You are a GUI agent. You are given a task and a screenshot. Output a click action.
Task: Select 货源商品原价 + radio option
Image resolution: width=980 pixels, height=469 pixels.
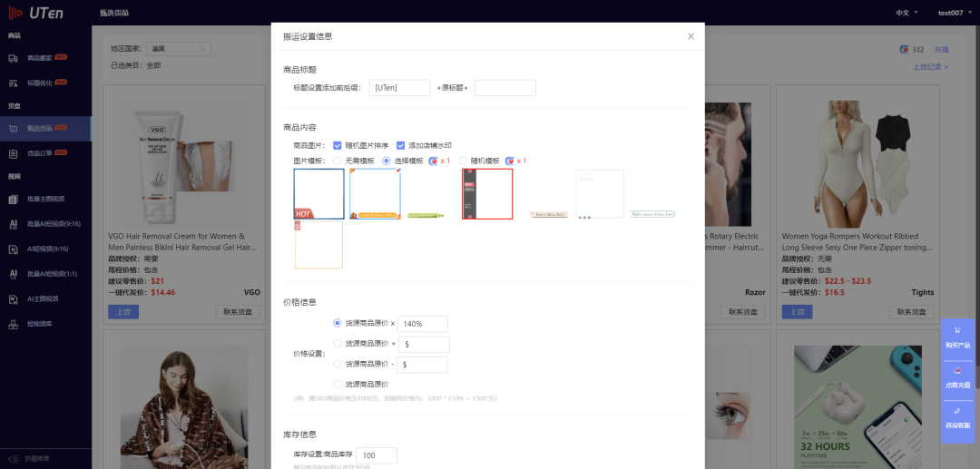[338, 344]
